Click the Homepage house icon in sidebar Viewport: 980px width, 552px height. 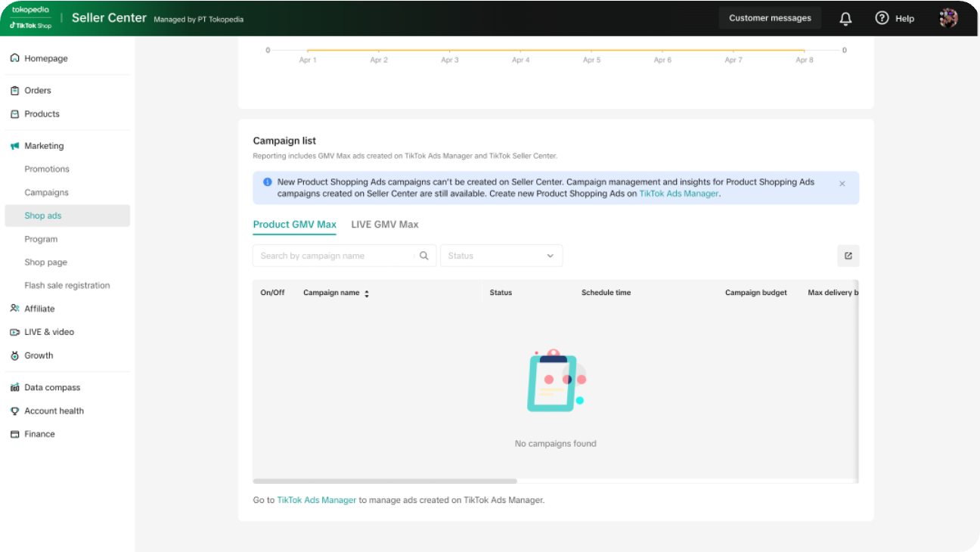point(14,58)
